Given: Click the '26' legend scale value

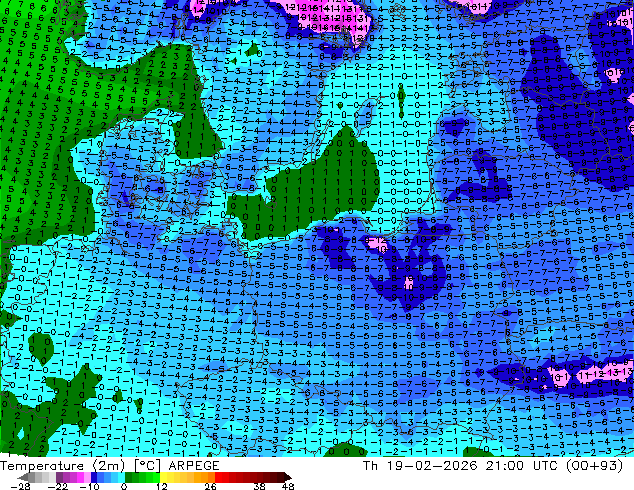Looking at the screenshot, I should click(x=210, y=486).
